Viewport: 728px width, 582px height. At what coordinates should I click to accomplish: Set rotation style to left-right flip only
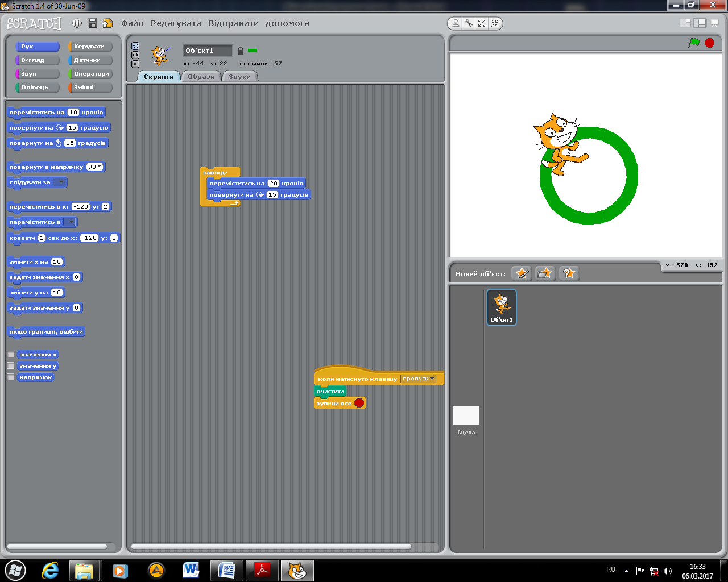135,55
